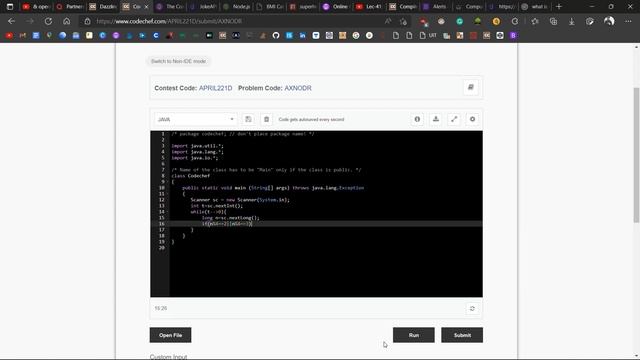Open the JAVA language dropdown
The height and width of the screenshot is (360, 640).
(196, 119)
